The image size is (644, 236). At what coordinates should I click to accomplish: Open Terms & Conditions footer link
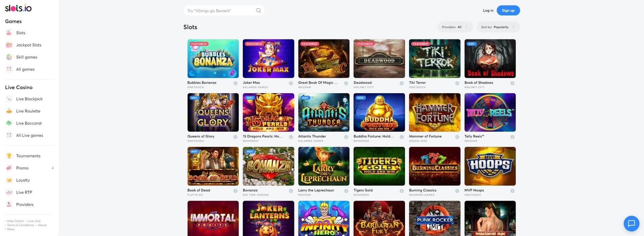20,225
